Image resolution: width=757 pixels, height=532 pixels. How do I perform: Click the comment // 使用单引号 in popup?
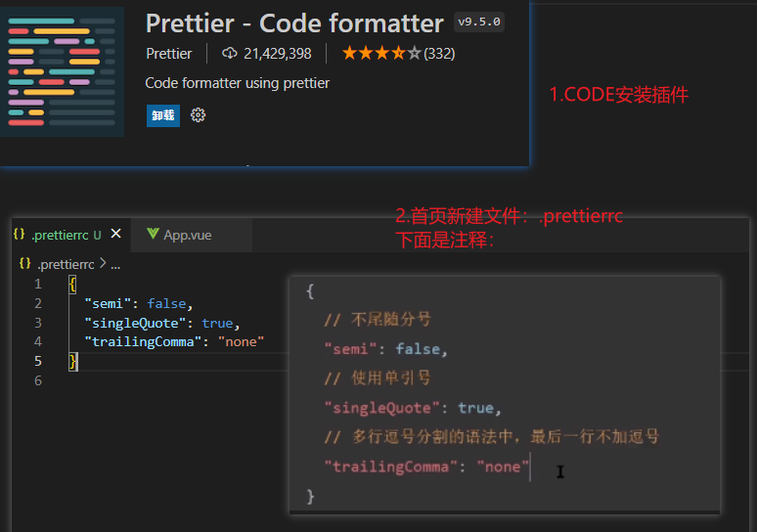coord(378,378)
